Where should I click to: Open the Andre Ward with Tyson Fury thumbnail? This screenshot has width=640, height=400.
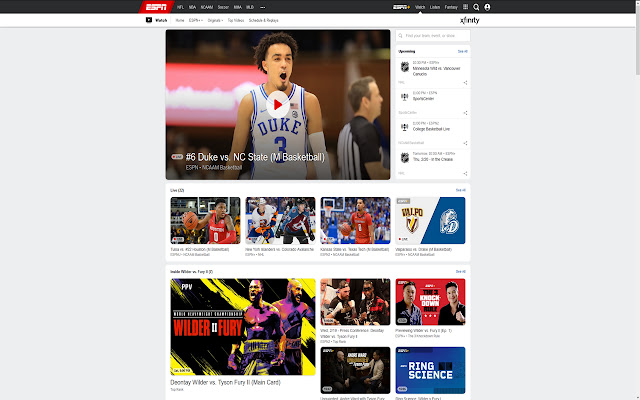pyautogui.click(x=355, y=370)
